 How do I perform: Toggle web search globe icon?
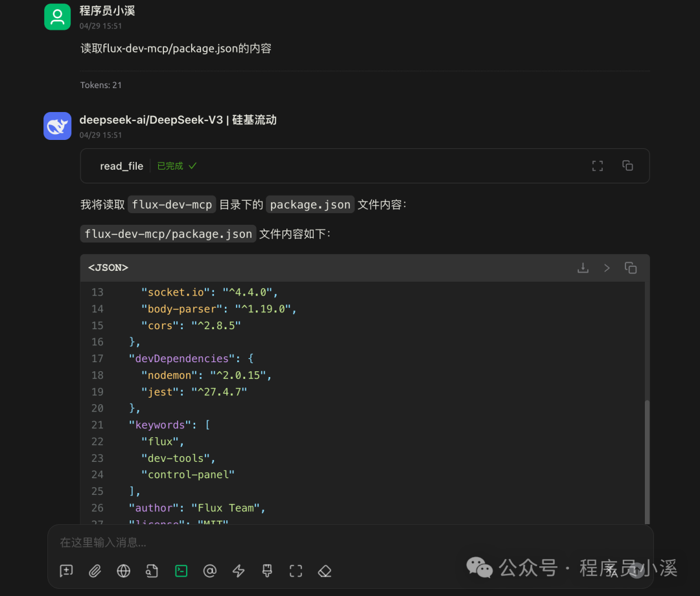tap(123, 571)
